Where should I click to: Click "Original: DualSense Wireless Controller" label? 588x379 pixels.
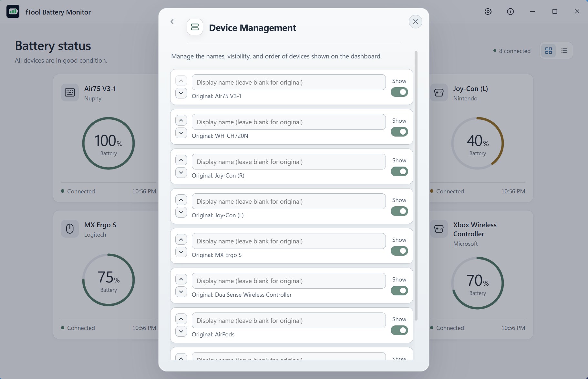242,295
